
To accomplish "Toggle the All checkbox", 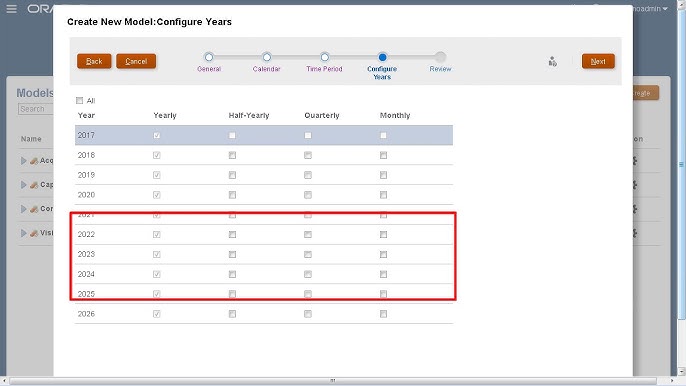I will [80, 101].
